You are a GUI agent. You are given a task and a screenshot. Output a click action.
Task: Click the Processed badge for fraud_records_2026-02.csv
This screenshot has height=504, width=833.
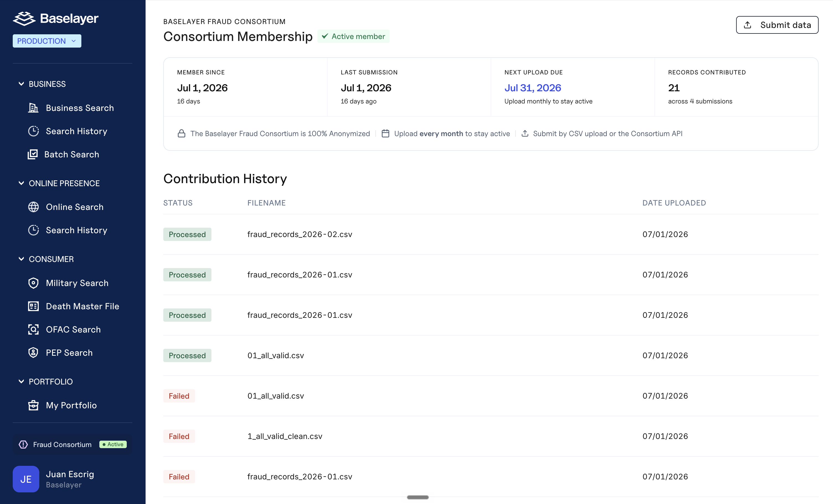[187, 234]
